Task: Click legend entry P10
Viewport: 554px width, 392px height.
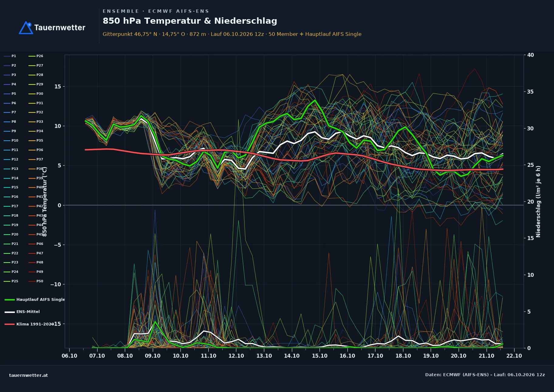Action: tap(11, 141)
